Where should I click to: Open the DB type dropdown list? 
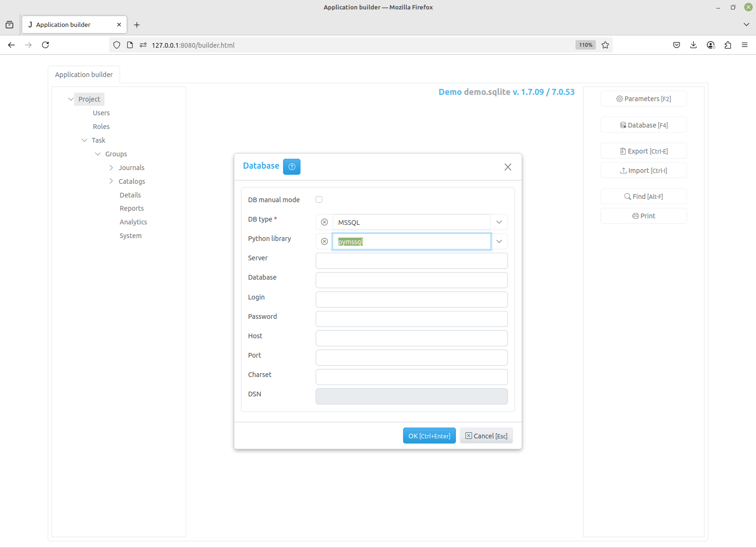[x=499, y=222]
